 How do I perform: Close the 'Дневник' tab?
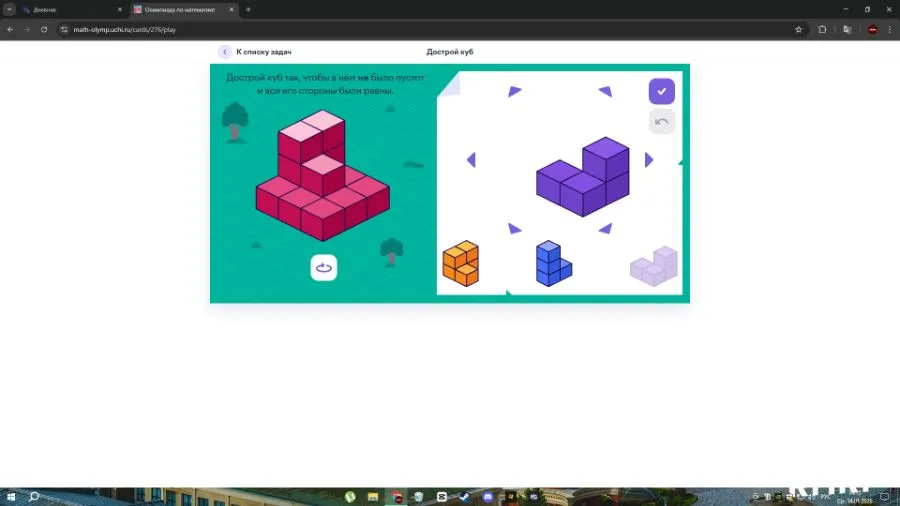(x=120, y=10)
